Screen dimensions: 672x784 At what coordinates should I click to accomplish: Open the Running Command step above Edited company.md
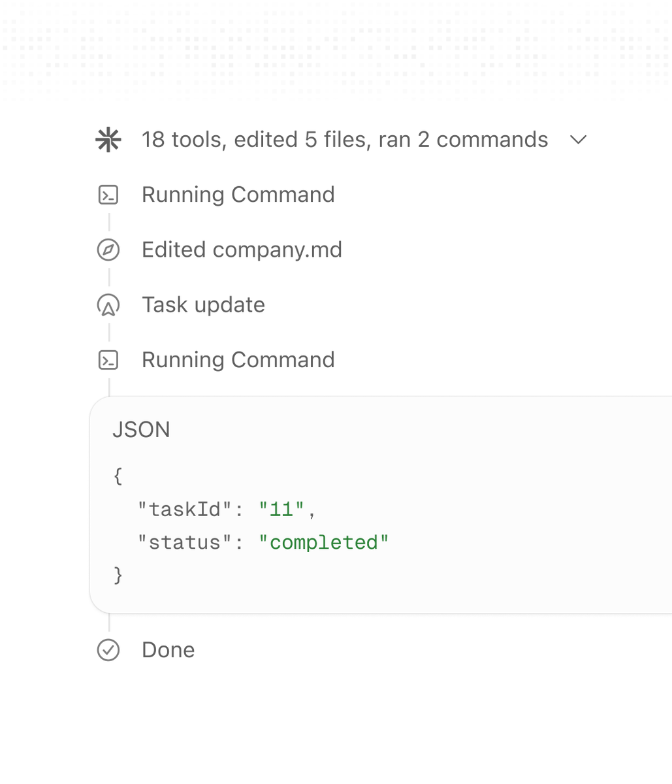pyautogui.click(x=238, y=195)
